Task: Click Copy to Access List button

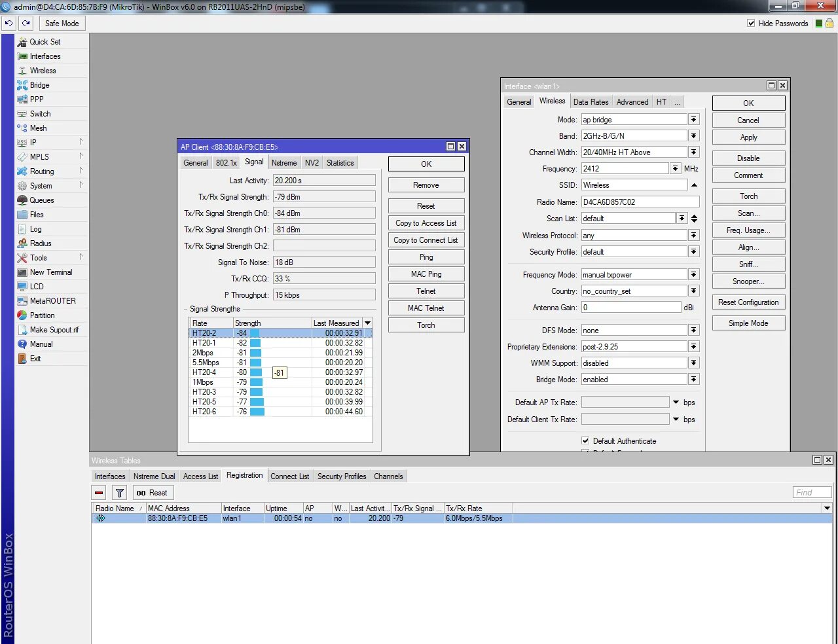Action: click(426, 223)
